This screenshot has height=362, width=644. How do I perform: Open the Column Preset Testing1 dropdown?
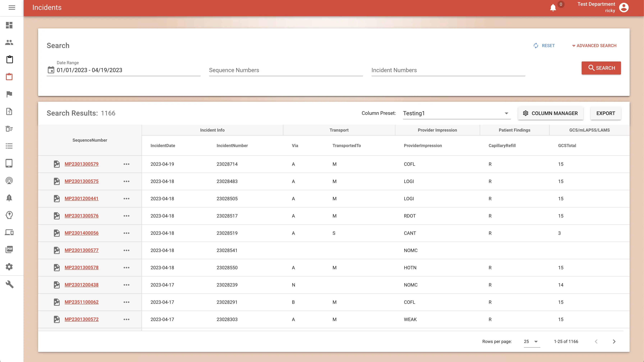tap(457, 113)
